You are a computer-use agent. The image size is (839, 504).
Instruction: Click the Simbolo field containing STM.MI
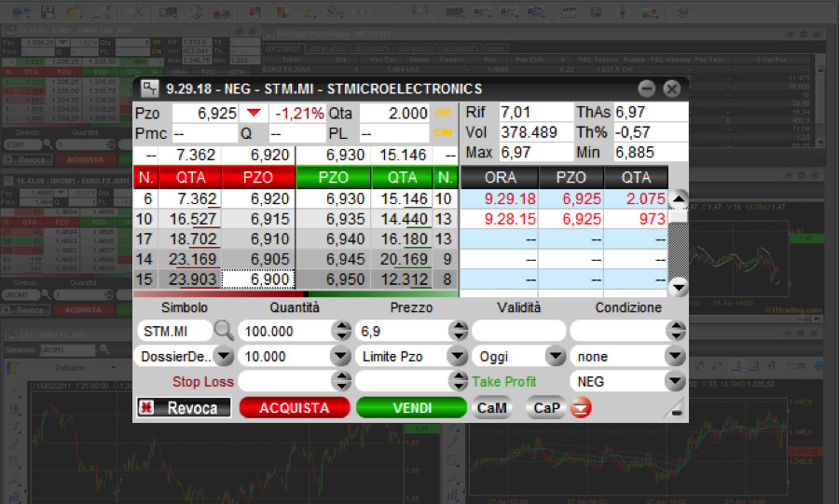(175, 331)
